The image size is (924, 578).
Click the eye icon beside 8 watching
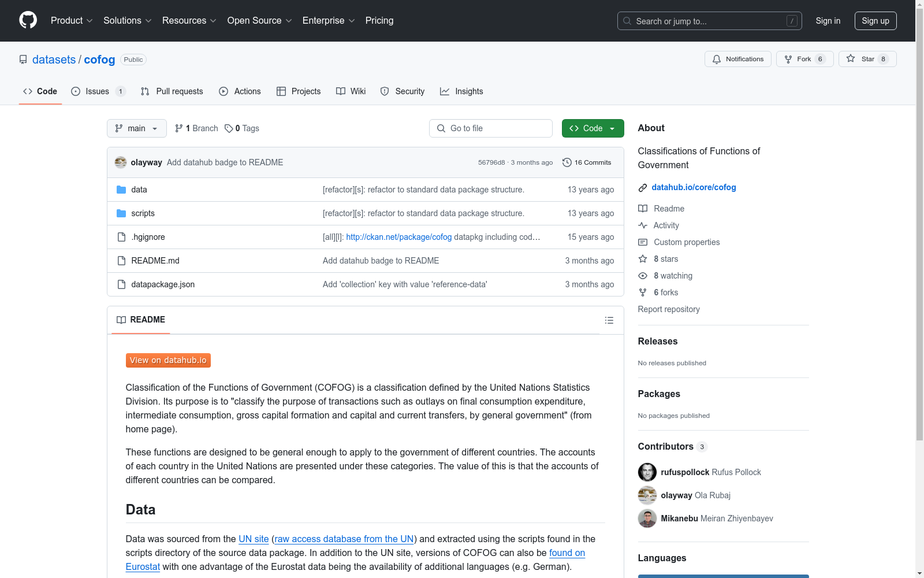coord(643,276)
